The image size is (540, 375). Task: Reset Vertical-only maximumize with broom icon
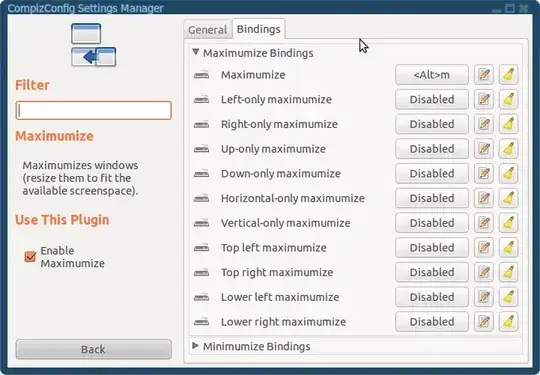[x=508, y=223]
